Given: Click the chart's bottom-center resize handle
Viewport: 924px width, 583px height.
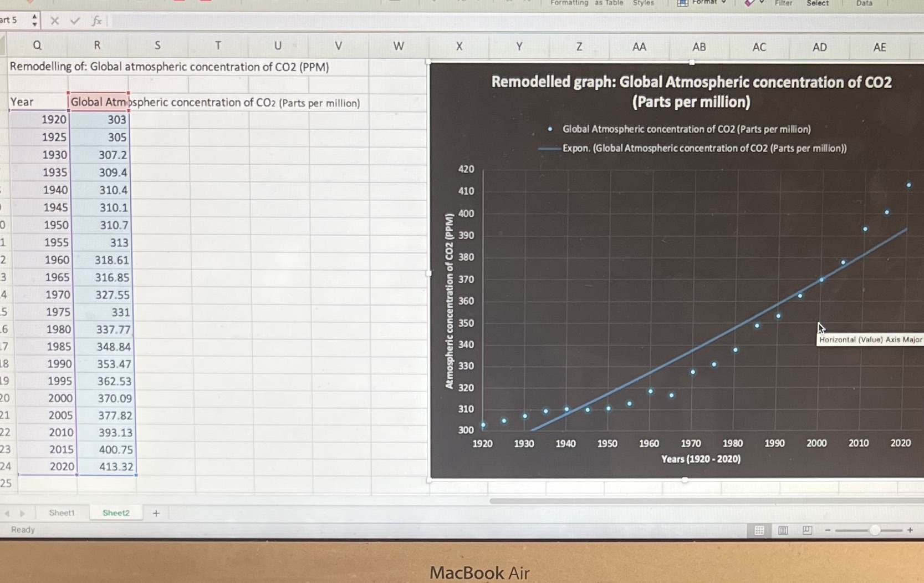Looking at the screenshot, I should coord(685,480).
